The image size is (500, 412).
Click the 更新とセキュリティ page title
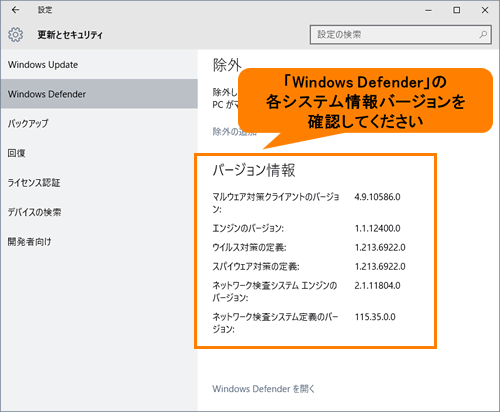point(70,35)
